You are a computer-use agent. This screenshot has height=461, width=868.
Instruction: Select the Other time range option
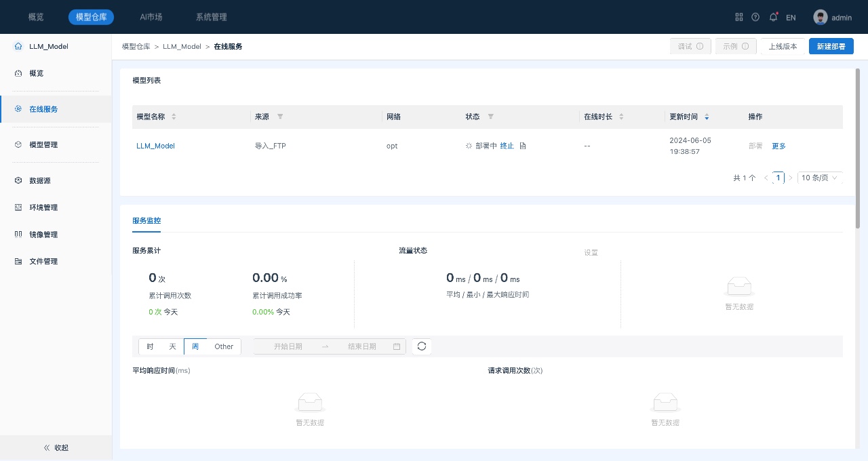pyautogui.click(x=224, y=346)
